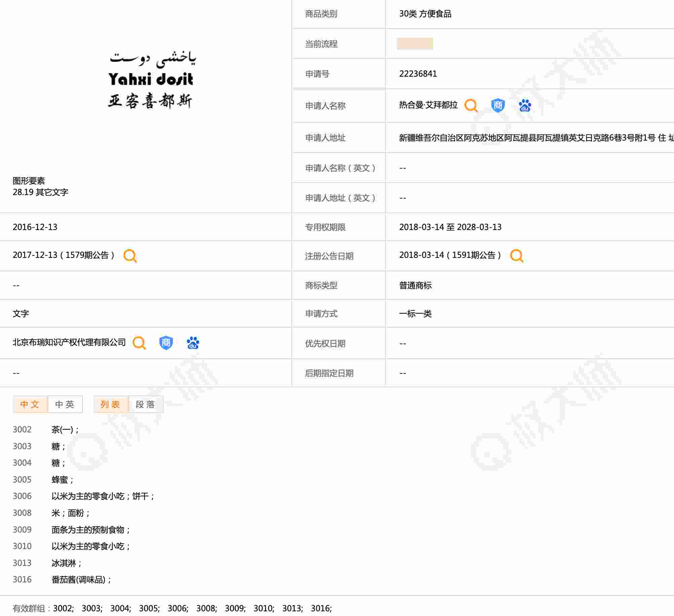
Task: Switch language toggle to 中文
Action: click(30, 404)
